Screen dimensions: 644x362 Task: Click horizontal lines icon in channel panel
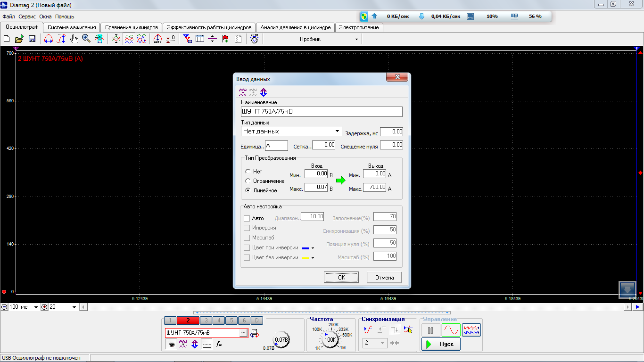click(207, 345)
